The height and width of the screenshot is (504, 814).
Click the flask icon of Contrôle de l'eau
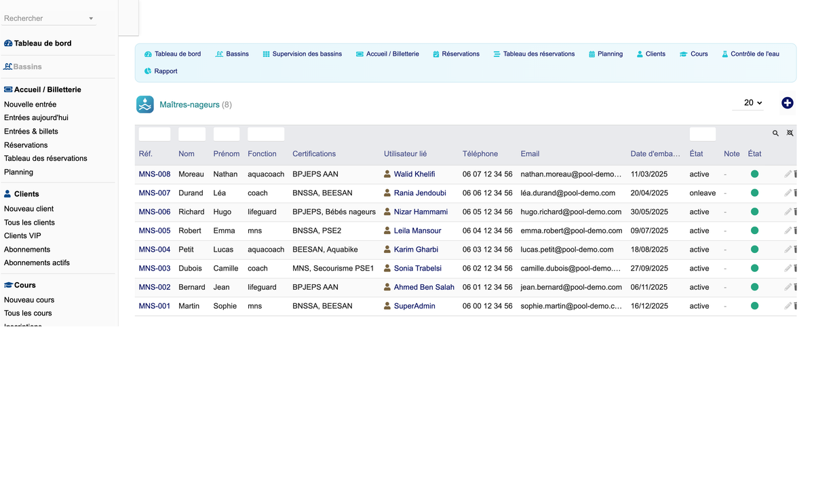725,54
